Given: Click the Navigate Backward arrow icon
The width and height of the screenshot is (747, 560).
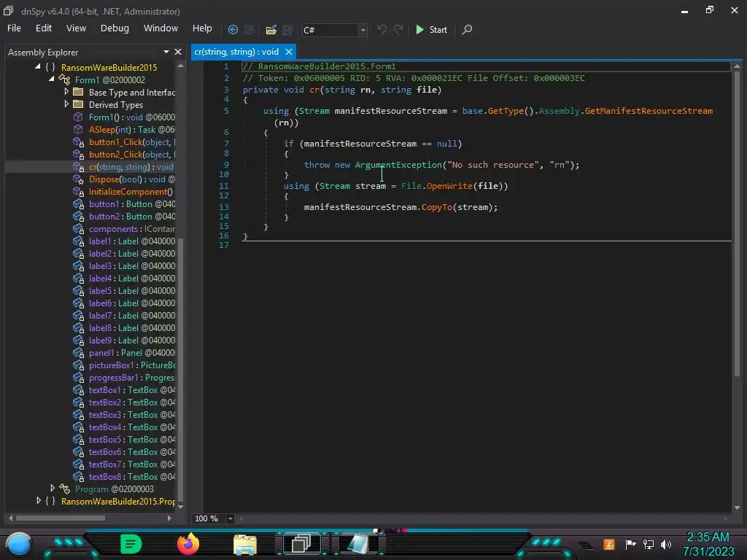Looking at the screenshot, I should click(x=233, y=29).
